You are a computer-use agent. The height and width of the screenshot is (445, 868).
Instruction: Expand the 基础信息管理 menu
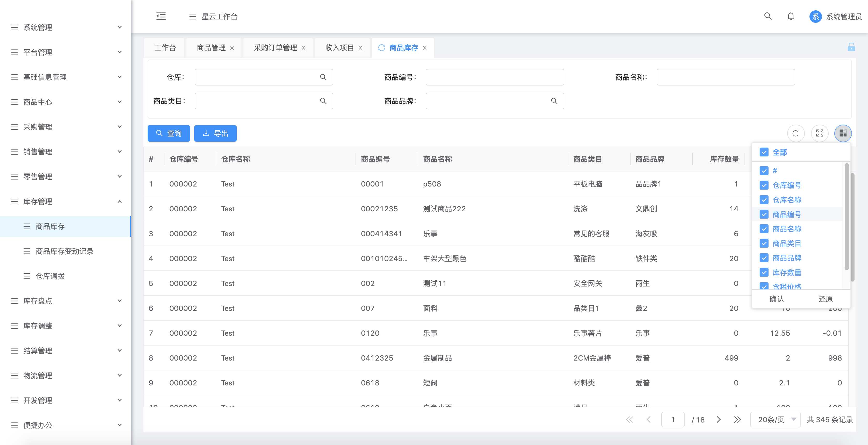[x=65, y=77]
